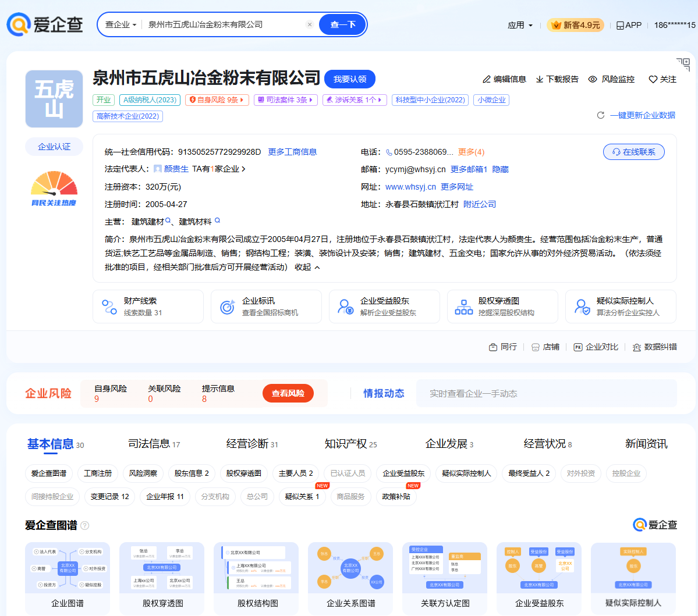This screenshot has width=698, height=616.
Task: Click the 我要认领 button
Action: pos(350,79)
